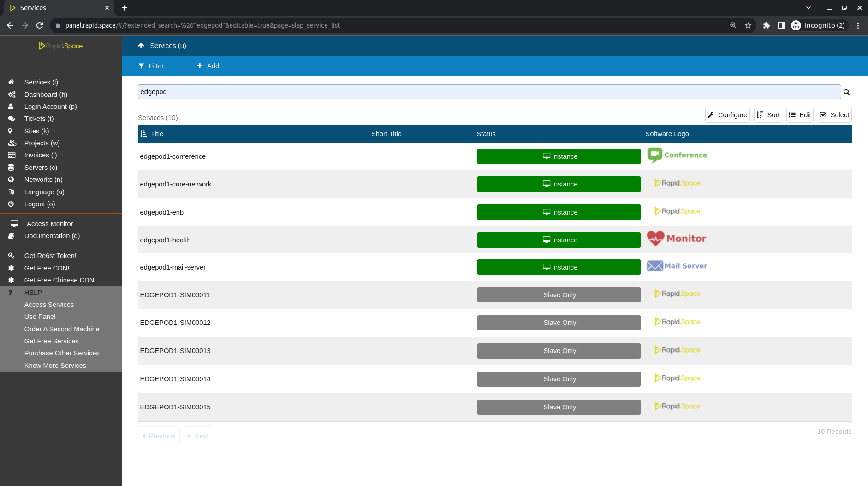Click the Mail Server envelope logo
868x486 pixels.
click(x=677, y=266)
